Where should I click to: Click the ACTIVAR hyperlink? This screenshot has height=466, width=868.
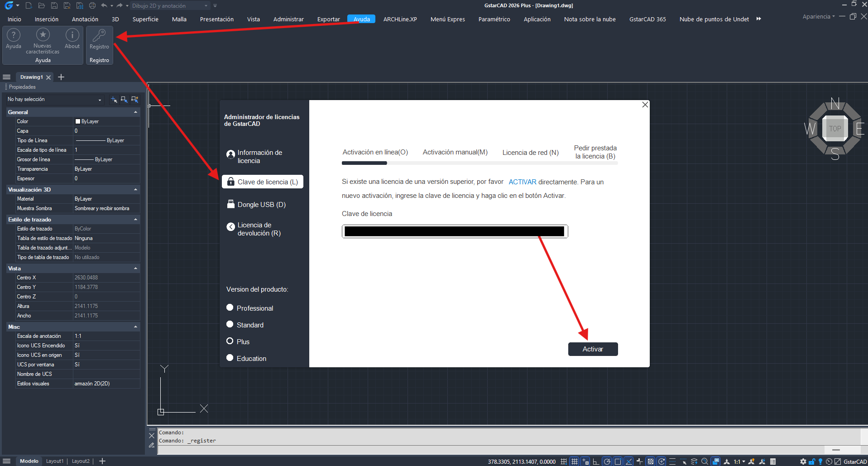[523, 182]
